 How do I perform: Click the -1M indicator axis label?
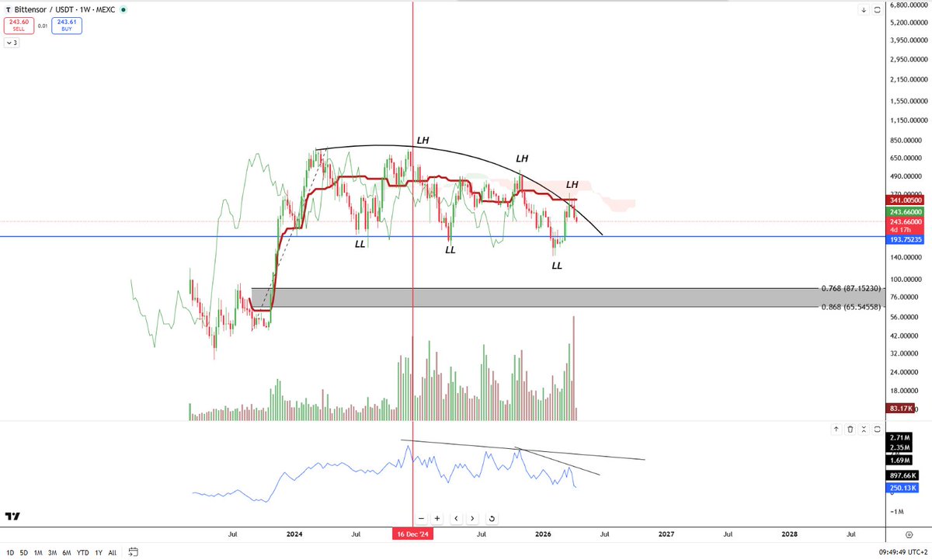[899, 511]
